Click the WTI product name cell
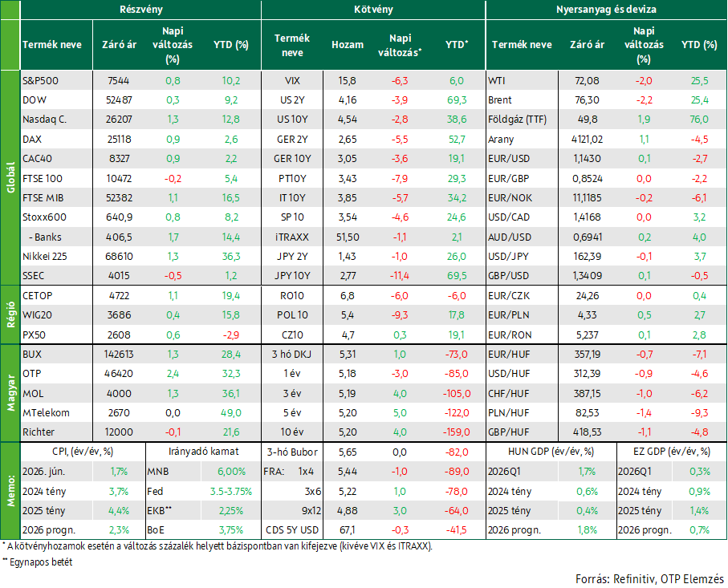The height and width of the screenshot is (588, 728). click(x=522, y=80)
